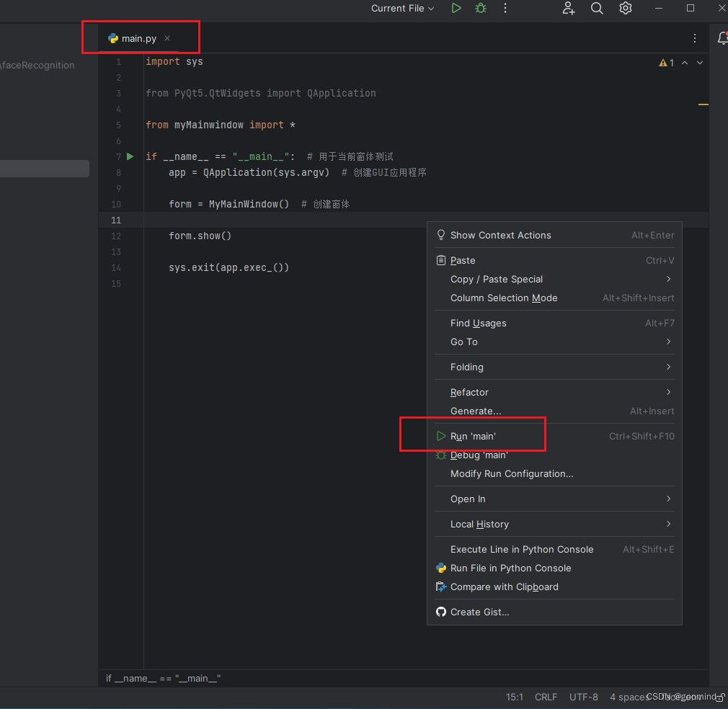Toggle Column Selection Mode menu entry

click(x=554, y=298)
